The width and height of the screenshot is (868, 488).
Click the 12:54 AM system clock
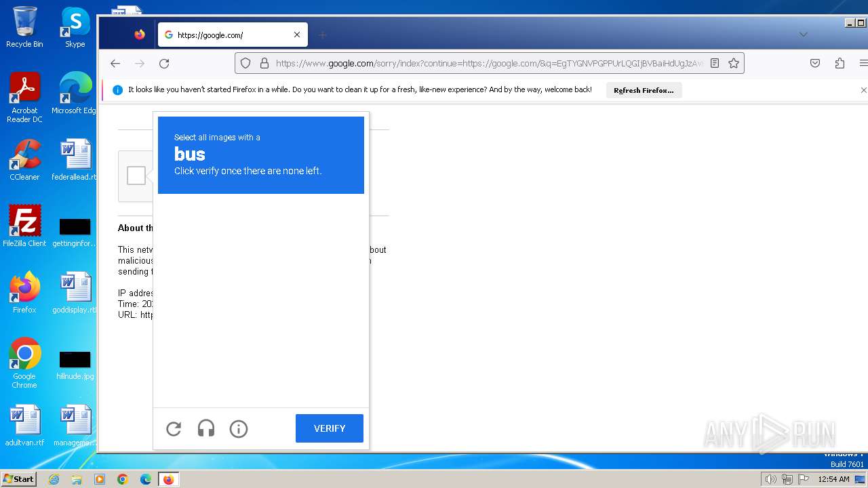click(x=833, y=479)
